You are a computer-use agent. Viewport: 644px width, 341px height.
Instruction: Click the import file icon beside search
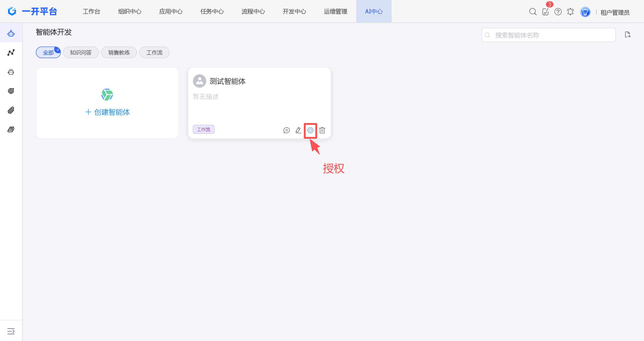[627, 35]
